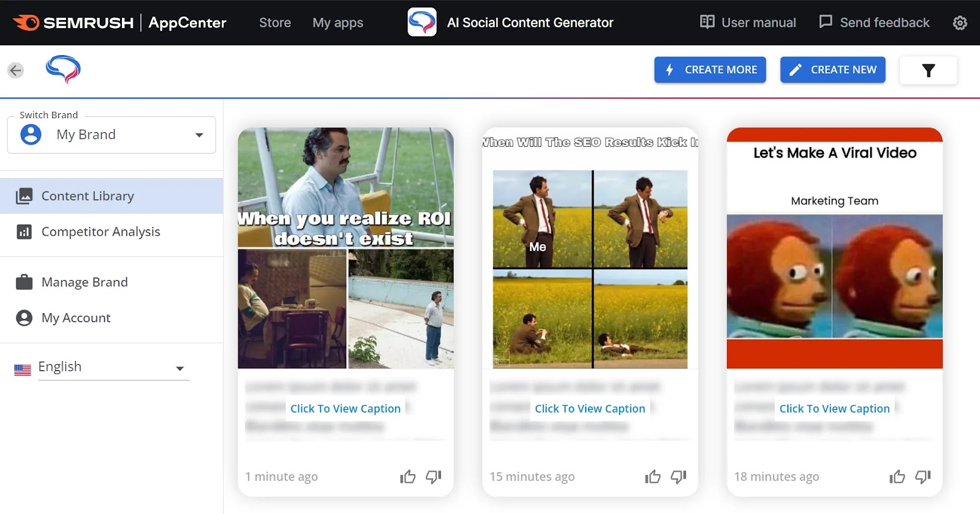This screenshot has height=514, width=980.
Task: Dislike the SEO Results meme post
Action: pyautogui.click(x=679, y=477)
